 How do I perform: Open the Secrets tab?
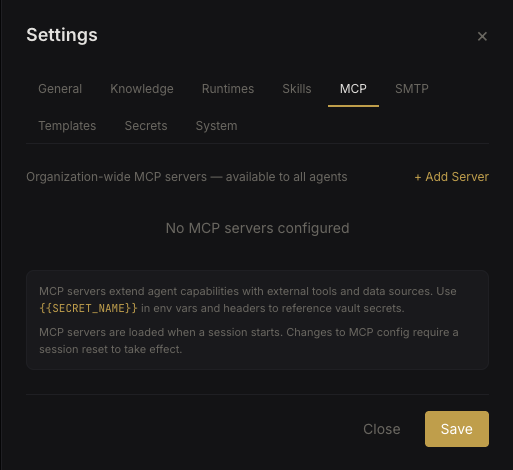(146, 126)
